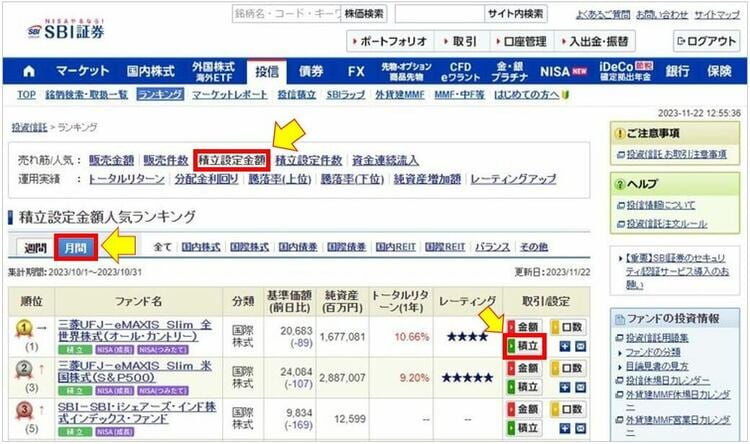Open the 銀行 navigation tab
750x444 pixels.
coord(677,71)
